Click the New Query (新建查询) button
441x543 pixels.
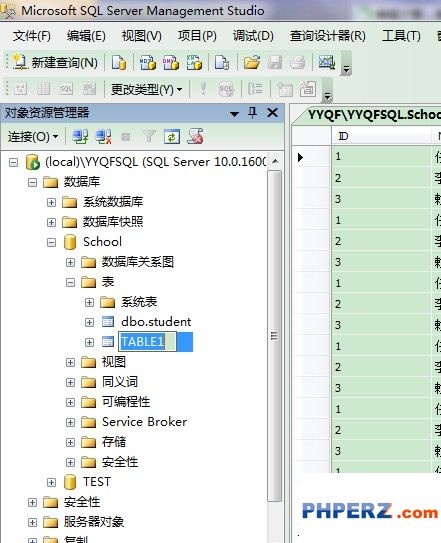(x=55, y=63)
